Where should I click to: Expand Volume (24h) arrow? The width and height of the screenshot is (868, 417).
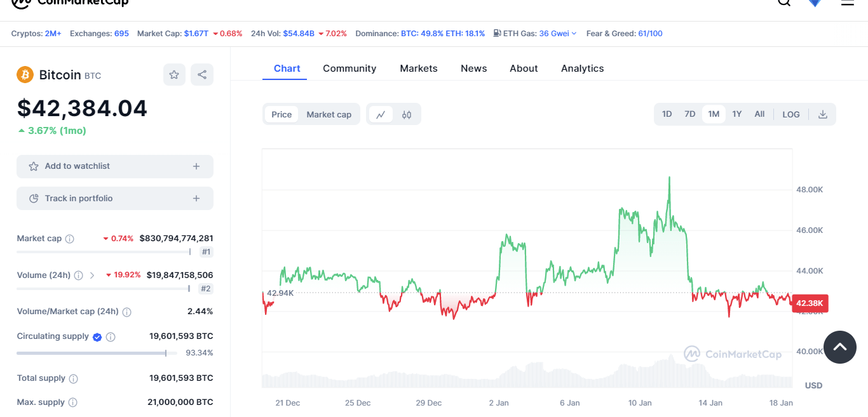pos(92,275)
